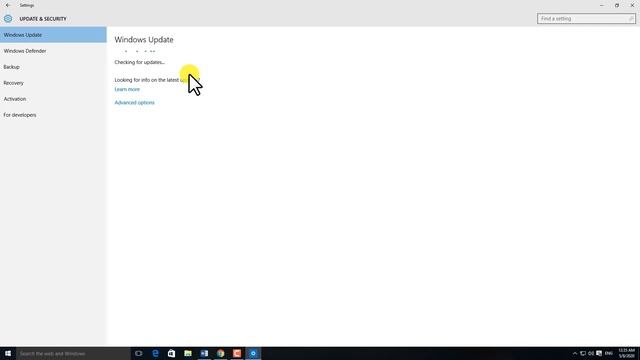Click the search magnifier in Find a setting
The image size is (640, 360).
(x=631, y=19)
